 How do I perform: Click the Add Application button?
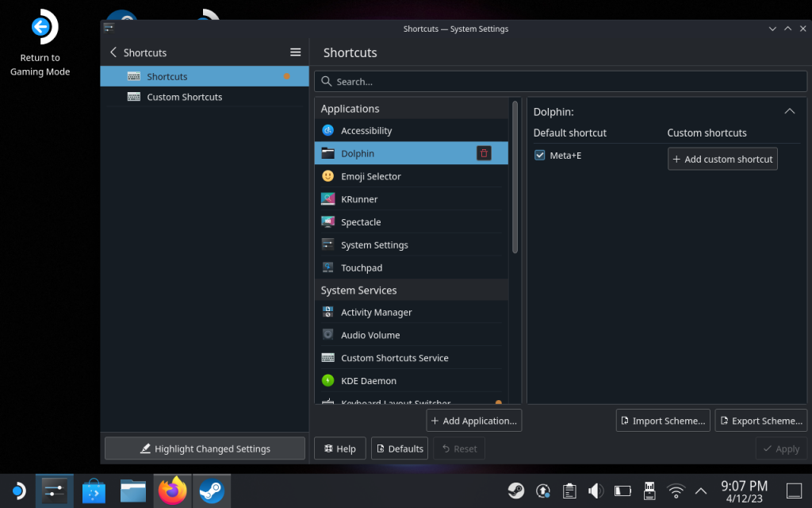click(x=474, y=421)
